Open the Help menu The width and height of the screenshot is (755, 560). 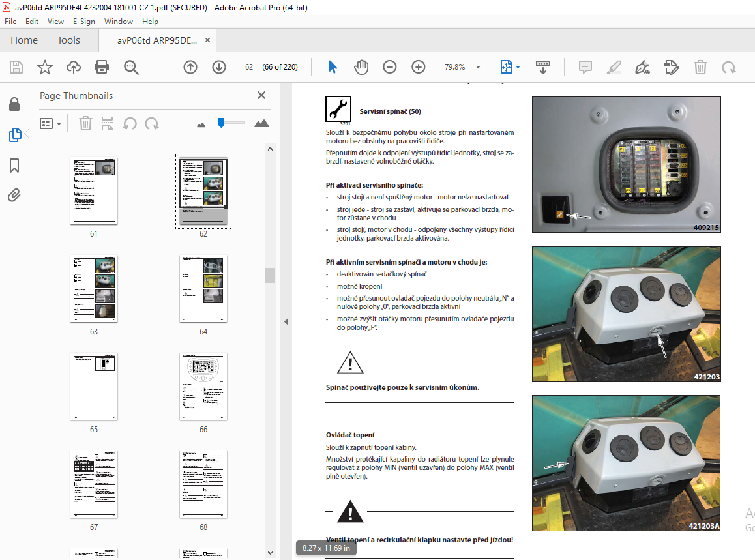[x=150, y=21]
